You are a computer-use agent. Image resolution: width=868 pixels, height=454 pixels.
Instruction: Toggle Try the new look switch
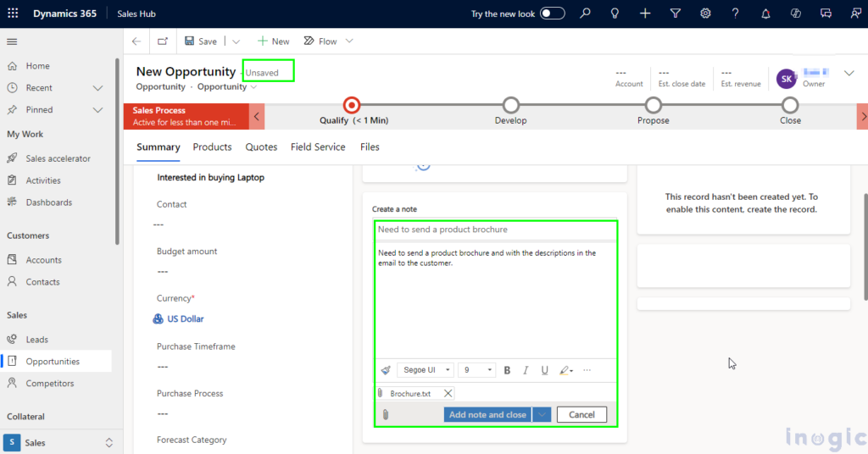tap(552, 14)
